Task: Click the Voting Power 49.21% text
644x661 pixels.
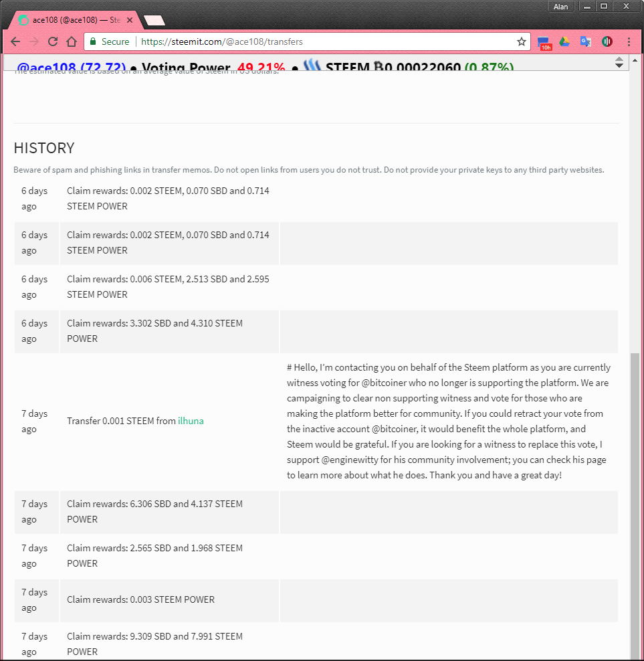Action: 213,67
